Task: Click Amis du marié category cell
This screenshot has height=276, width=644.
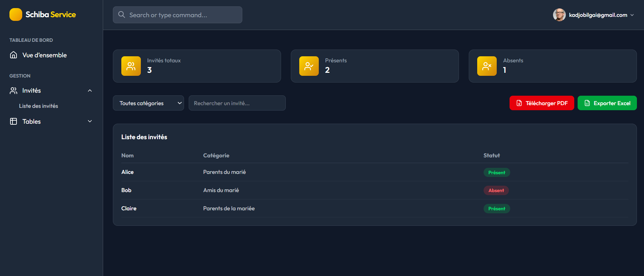Action: pyautogui.click(x=221, y=190)
